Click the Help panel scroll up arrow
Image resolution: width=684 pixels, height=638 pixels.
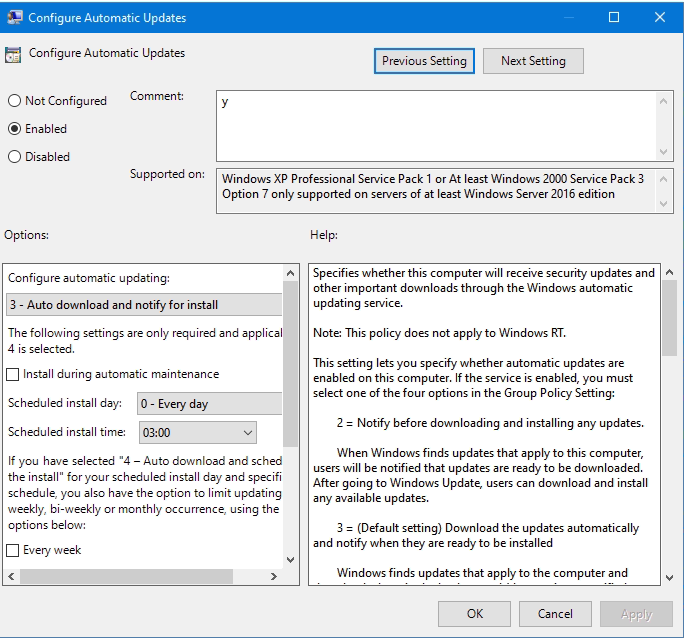click(x=670, y=273)
